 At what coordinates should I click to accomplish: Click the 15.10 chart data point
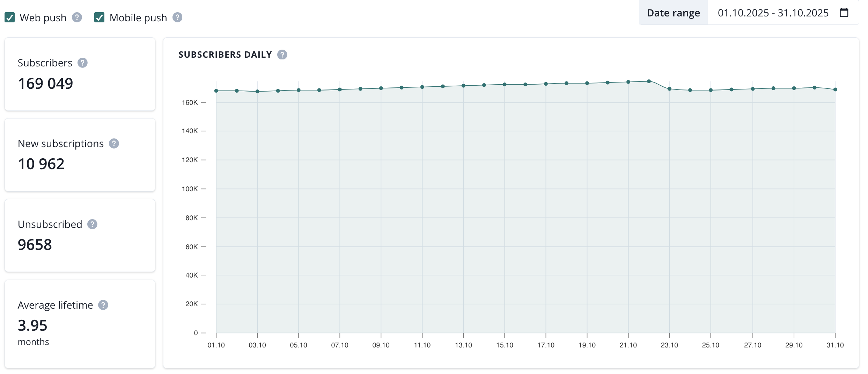[x=505, y=85]
